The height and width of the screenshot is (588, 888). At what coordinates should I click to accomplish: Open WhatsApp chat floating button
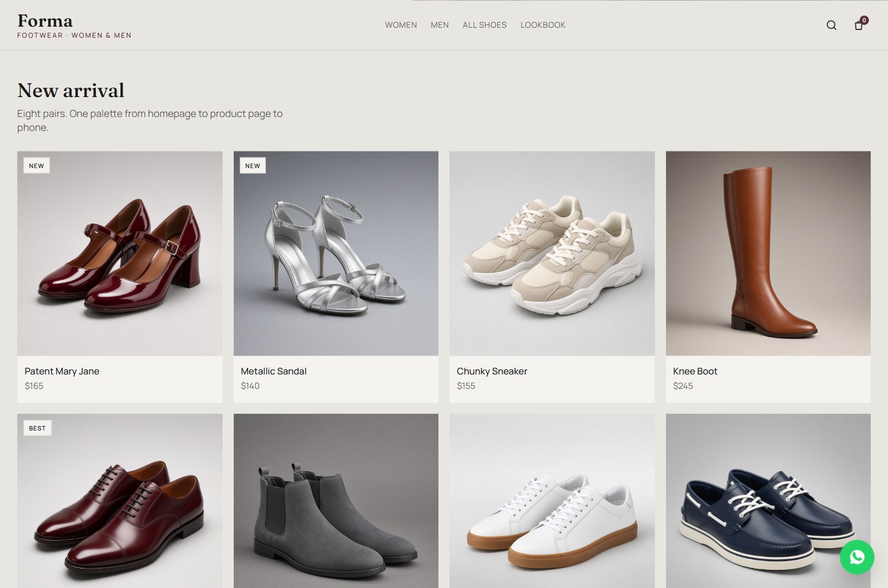pos(857,557)
